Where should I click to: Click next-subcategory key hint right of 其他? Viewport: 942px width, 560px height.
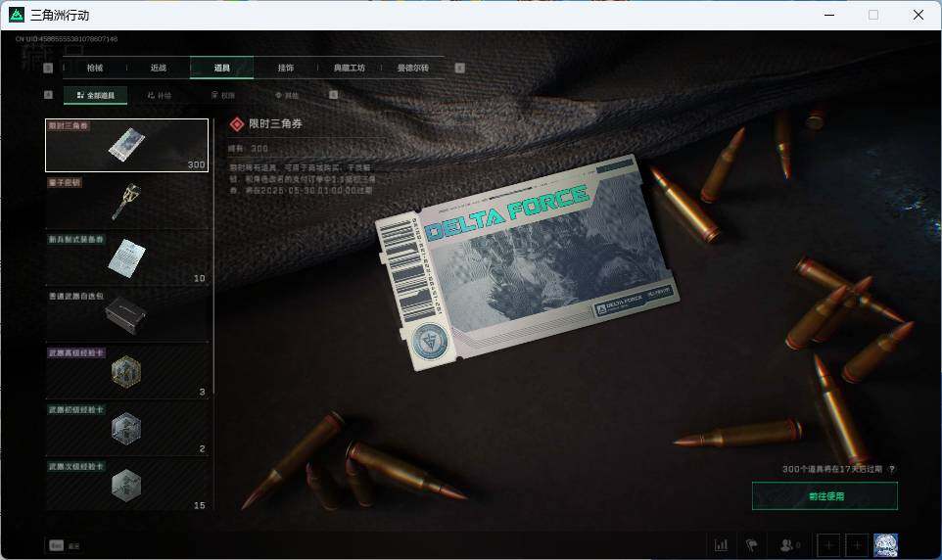tap(334, 95)
